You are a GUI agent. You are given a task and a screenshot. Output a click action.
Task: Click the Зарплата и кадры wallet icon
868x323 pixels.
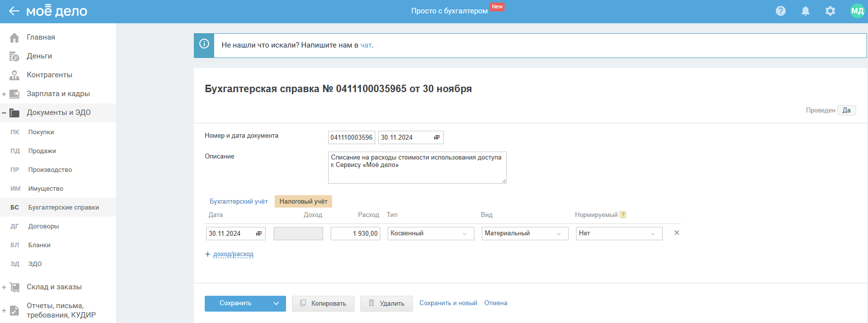[14, 94]
